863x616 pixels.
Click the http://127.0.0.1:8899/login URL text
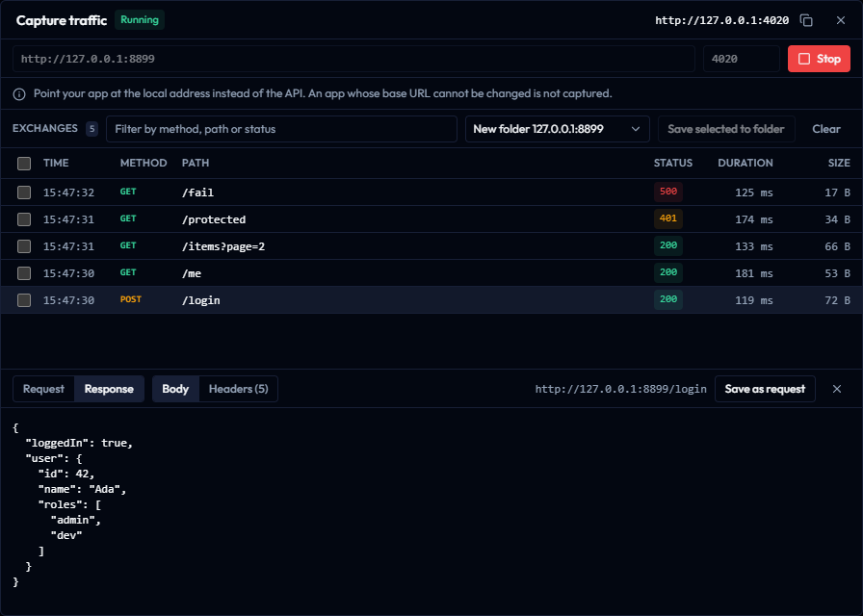tap(620, 389)
